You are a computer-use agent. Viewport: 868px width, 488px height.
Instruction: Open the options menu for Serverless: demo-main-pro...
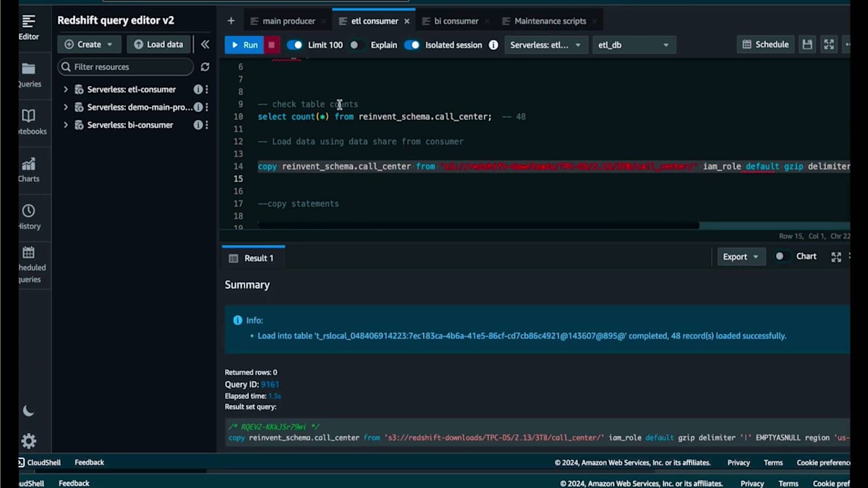[x=207, y=107]
